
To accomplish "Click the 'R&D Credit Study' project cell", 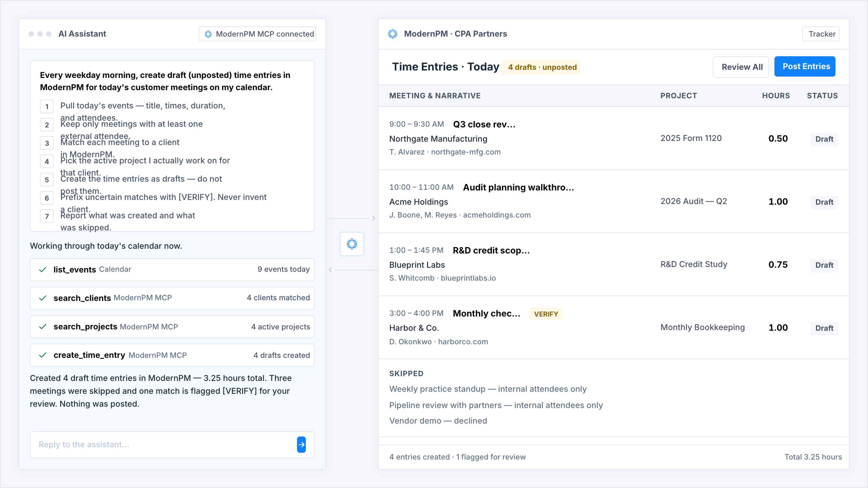I will coord(694,264).
